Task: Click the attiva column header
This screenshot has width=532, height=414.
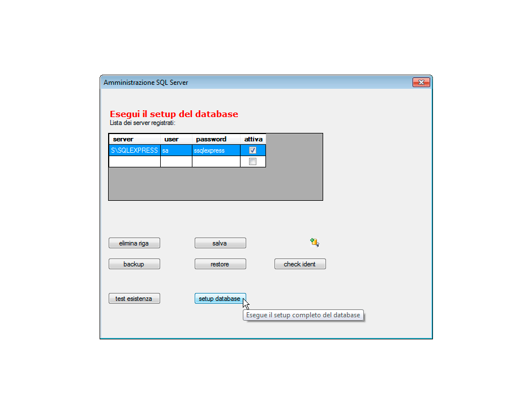Action: tap(253, 139)
